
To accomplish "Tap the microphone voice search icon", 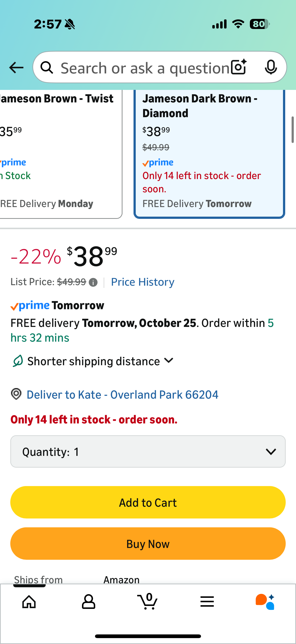I will (271, 67).
